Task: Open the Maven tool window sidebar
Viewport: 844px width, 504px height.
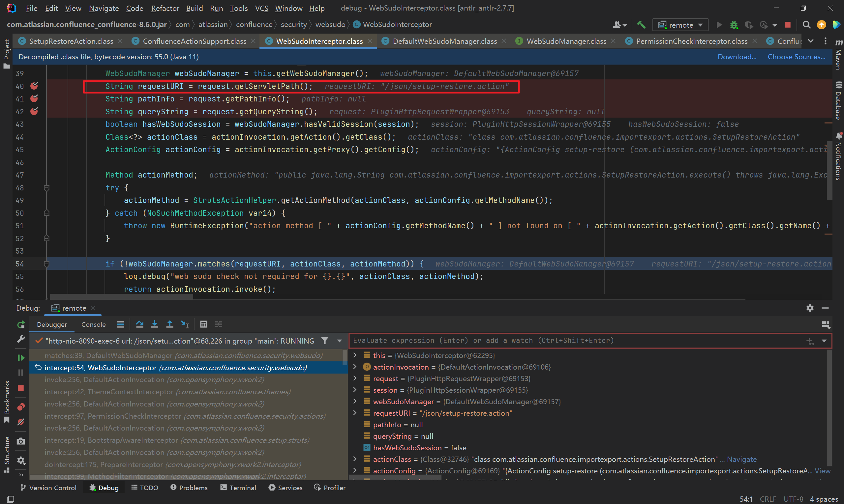Action: pos(838,55)
